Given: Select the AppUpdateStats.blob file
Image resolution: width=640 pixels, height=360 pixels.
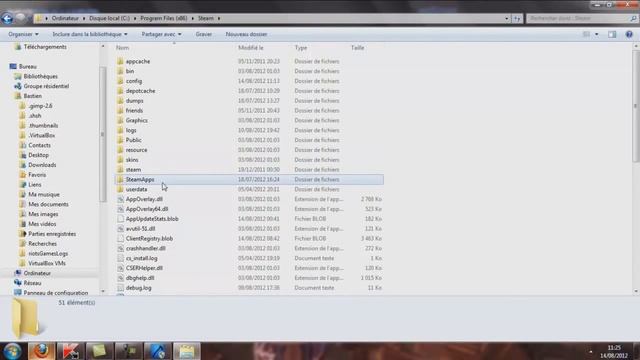Looking at the screenshot, I should click(x=152, y=219).
